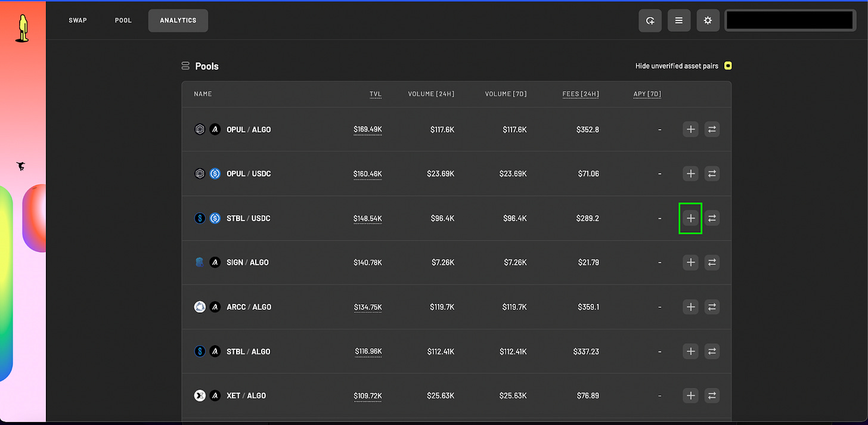Click fees value $76.89
This screenshot has height=425, width=868.
588,395
